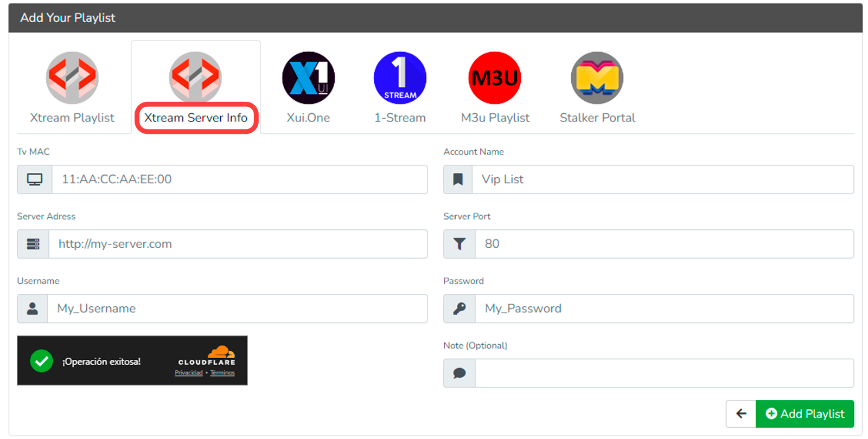The image size is (868, 439).
Task: Click the Tv MAC field label
Action: 33,152
